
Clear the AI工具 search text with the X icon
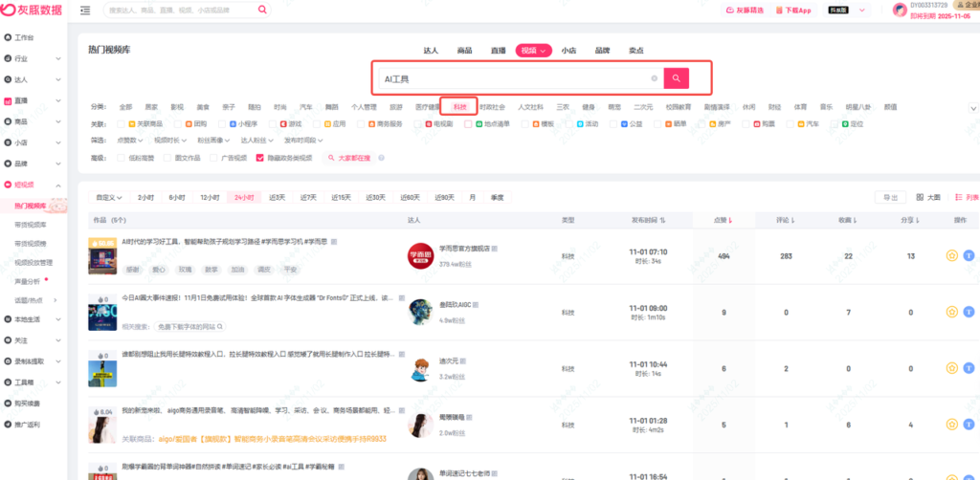[654, 78]
